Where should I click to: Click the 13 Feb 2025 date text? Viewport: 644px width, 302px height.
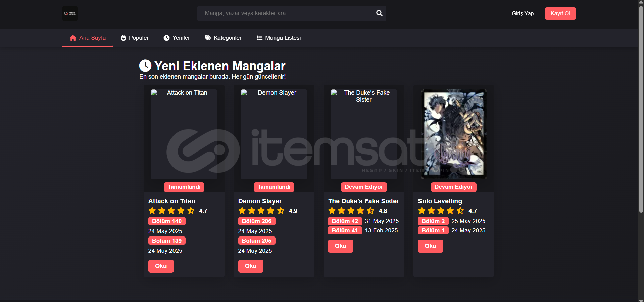click(x=382, y=230)
